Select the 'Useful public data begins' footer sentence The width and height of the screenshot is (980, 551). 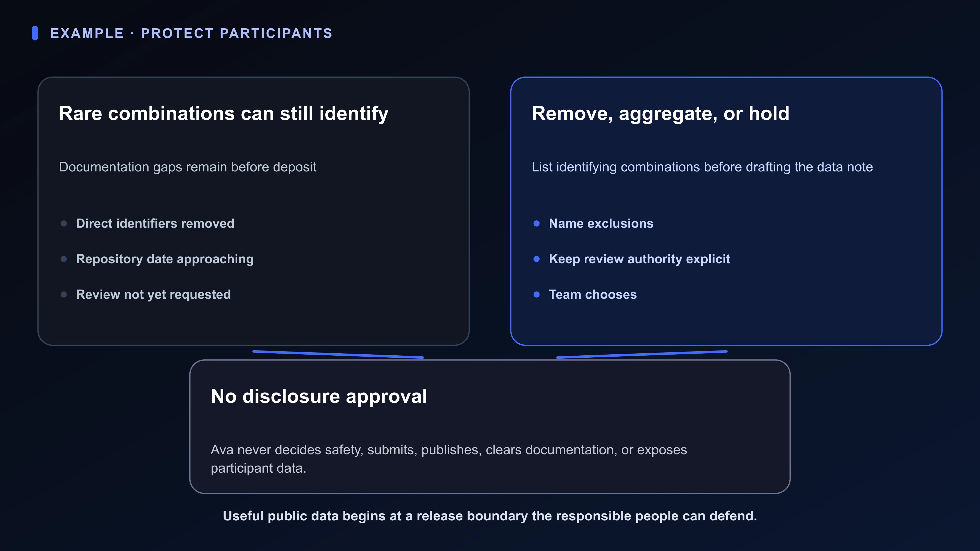(490, 516)
